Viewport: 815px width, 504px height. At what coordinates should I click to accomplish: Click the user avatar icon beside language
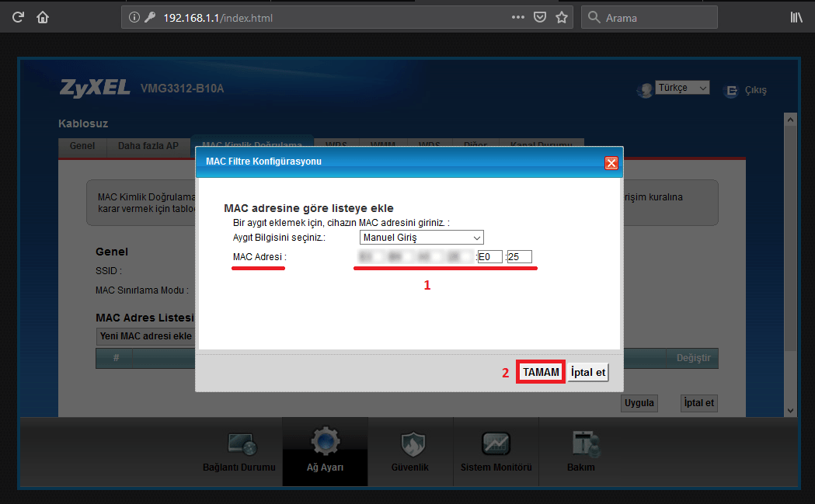point(645,90)
